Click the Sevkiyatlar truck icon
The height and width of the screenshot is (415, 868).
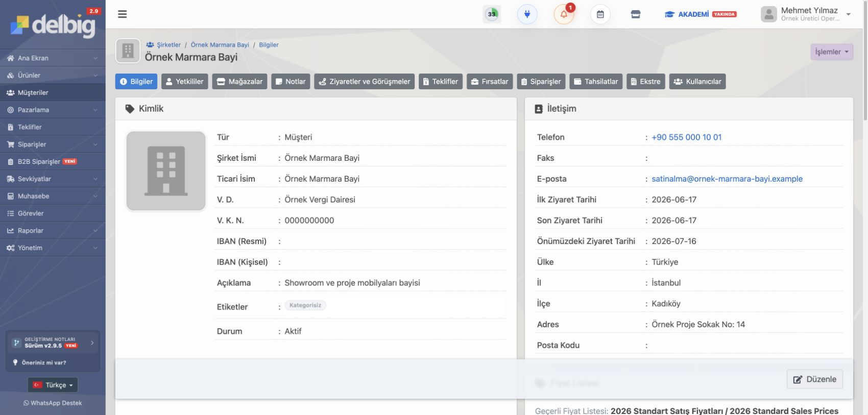(x=10, y=179)
